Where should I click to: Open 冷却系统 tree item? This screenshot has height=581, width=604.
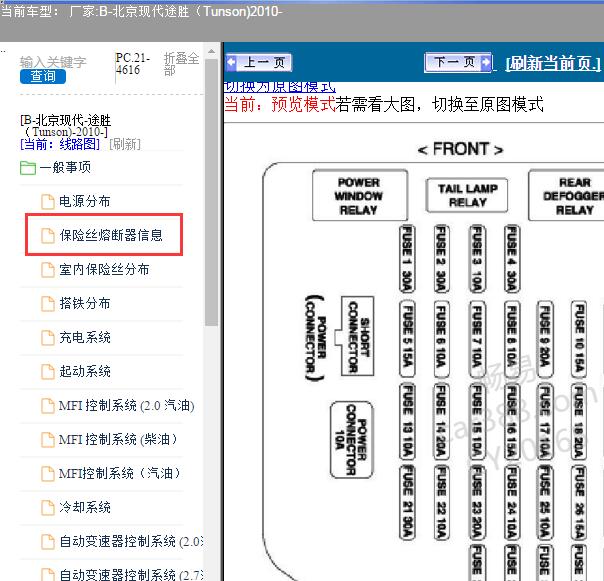click(85, 507)
